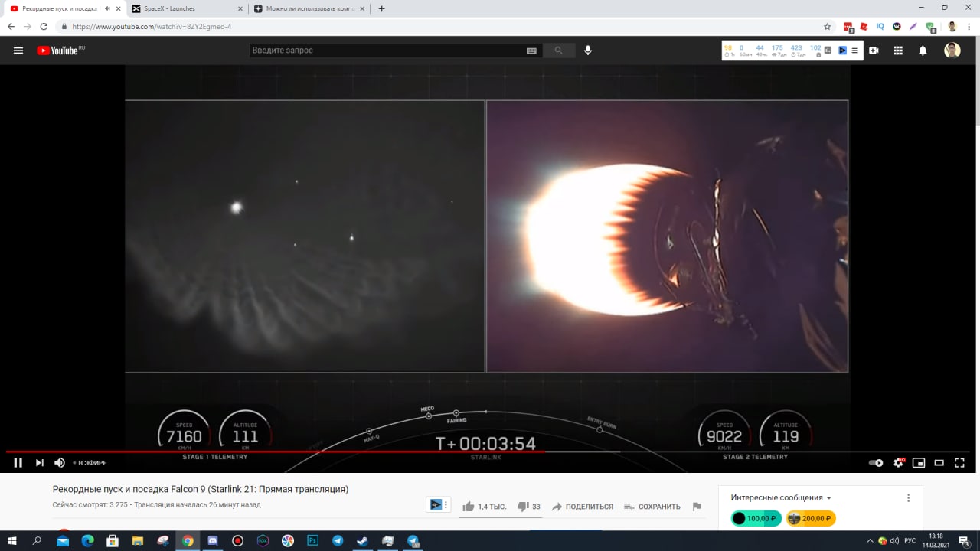Screen dimensions: 980x551
Task: Select the 200,00 ₽ super chat chip
Action: 811,518
